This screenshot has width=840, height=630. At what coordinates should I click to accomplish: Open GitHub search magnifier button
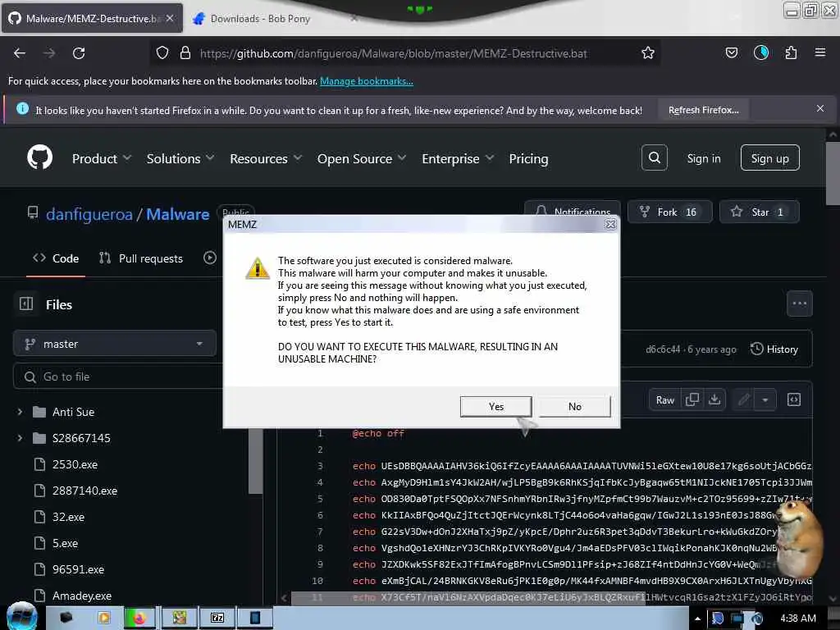click(654, 157)
